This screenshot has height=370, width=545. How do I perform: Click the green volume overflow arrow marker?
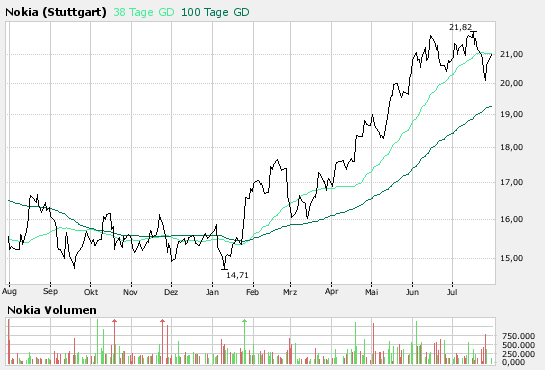[x=245, y=321]
